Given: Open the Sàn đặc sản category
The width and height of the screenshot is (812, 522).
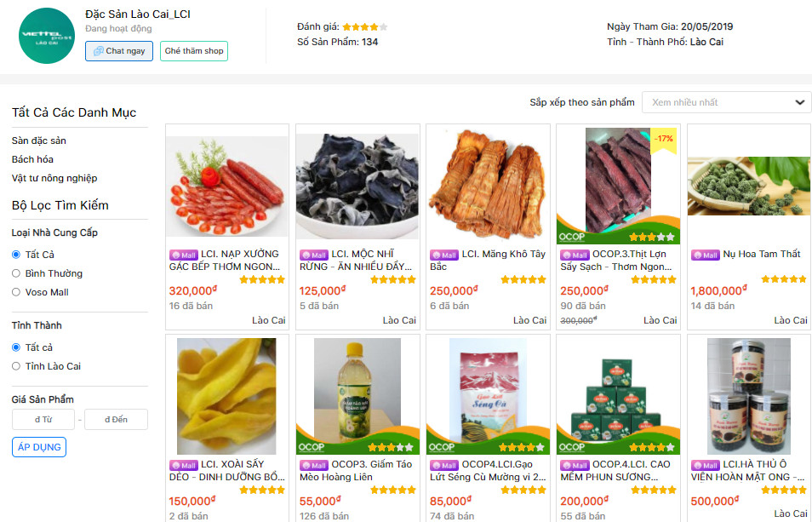Looking at the screenshot, I should pyautogui.click(x=39, y=141).
